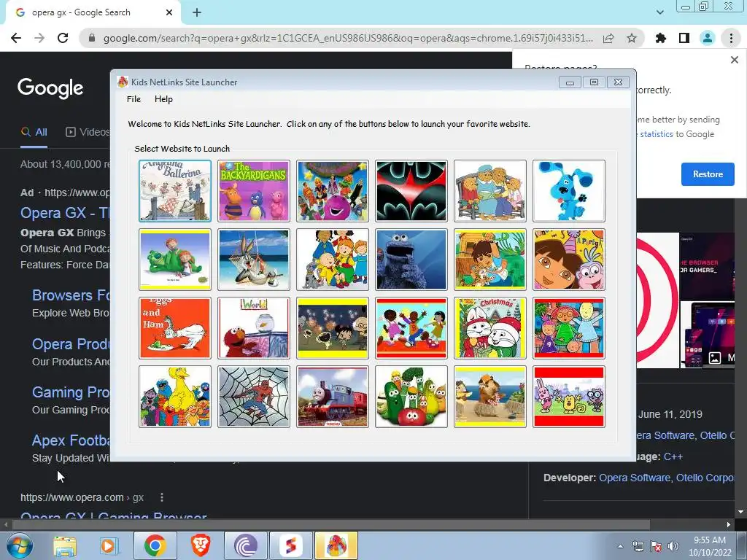Launch the Go Diego Go button
Screen dimensions: 747x560
490,260
